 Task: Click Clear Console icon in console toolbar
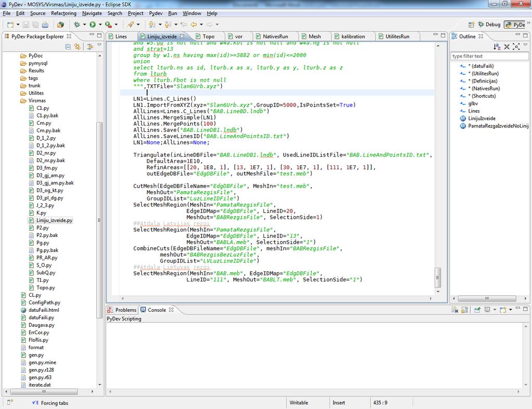point(455,310)
